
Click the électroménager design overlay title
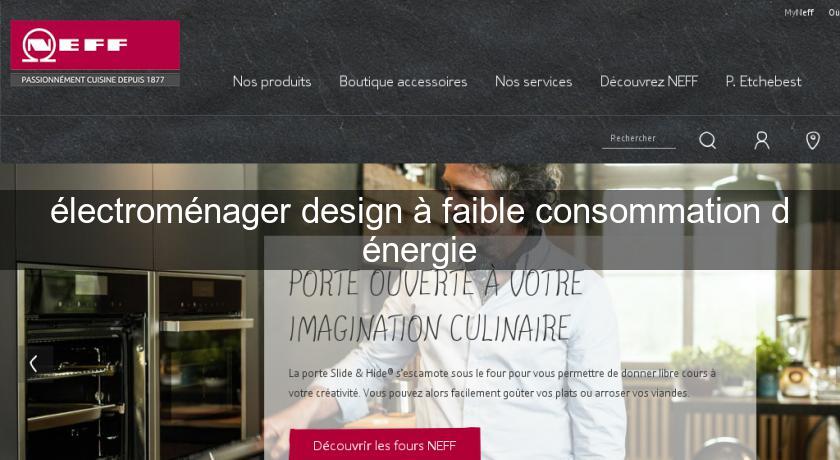tap(419, 230)
